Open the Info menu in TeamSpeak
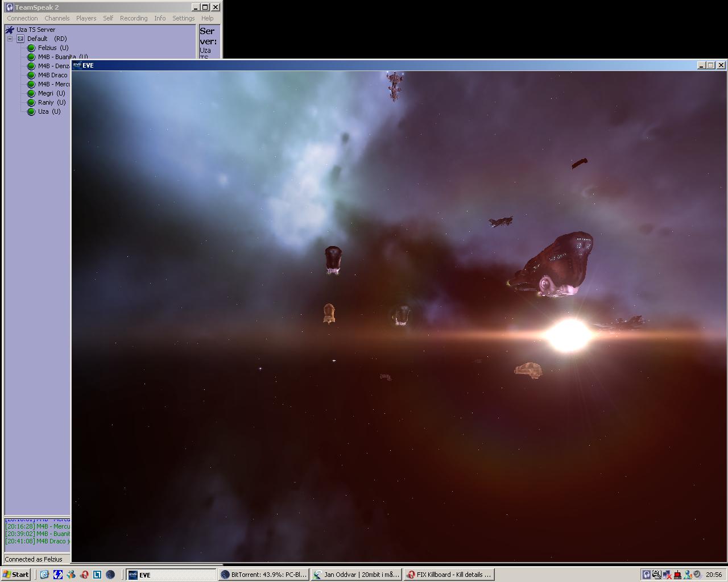728x582 pixels. (x=160, y=18)
